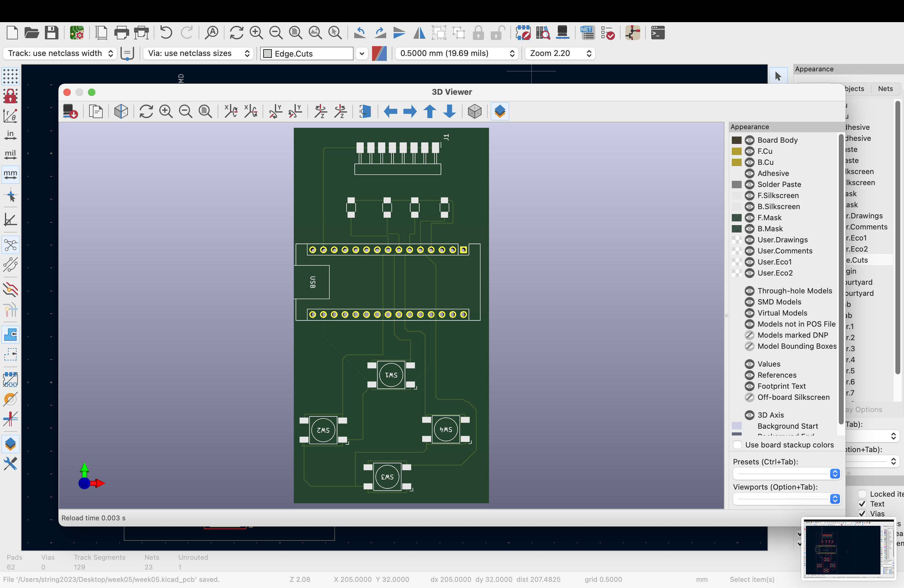Zoom in within 3D Viewer toolbar
Image resolution: width=904 pixels, height=588 pixels.
pos(166,111)
